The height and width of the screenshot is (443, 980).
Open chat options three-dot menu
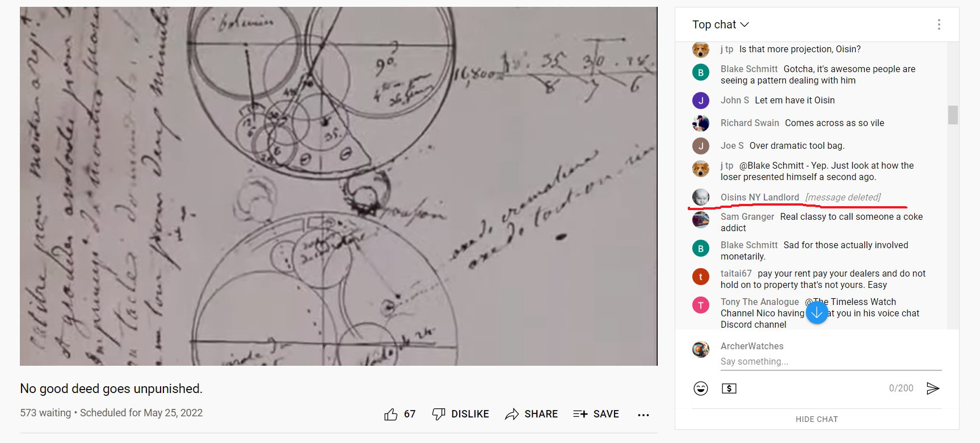[x=939, y=24]
